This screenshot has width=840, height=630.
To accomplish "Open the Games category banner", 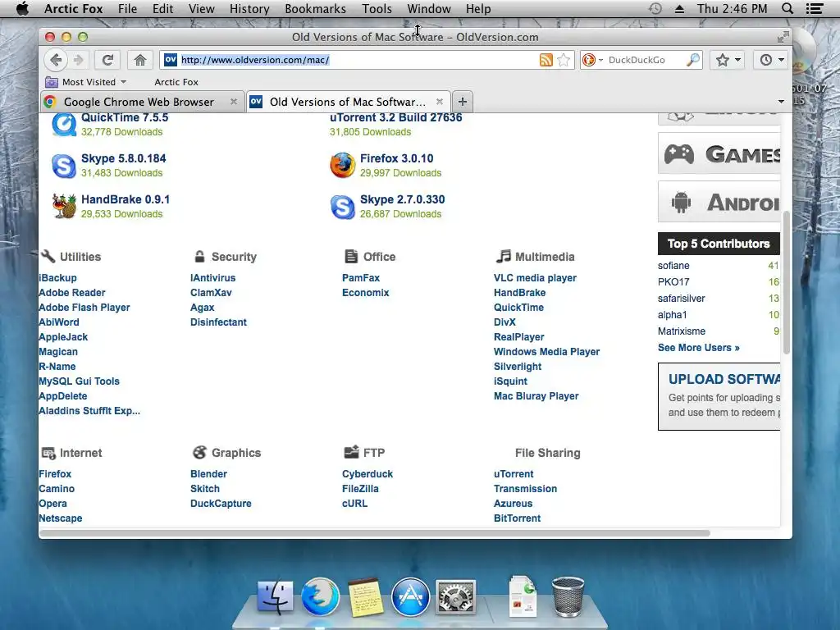I will [x=719, y=153].
